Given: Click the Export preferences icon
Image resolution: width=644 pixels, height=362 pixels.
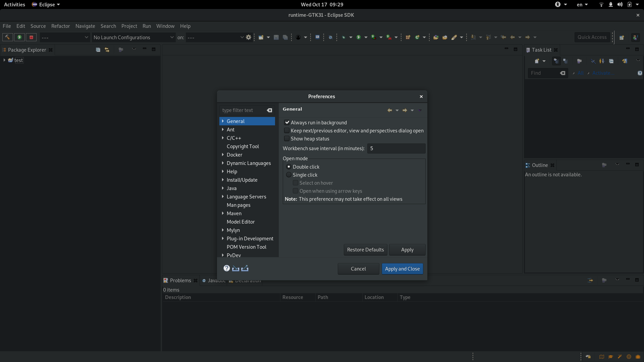Looking at the screenshot, I should coord(245,268).
